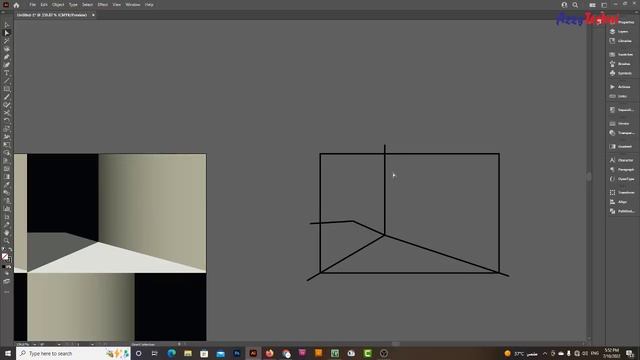Select the Curvature tool

[7, 65]
